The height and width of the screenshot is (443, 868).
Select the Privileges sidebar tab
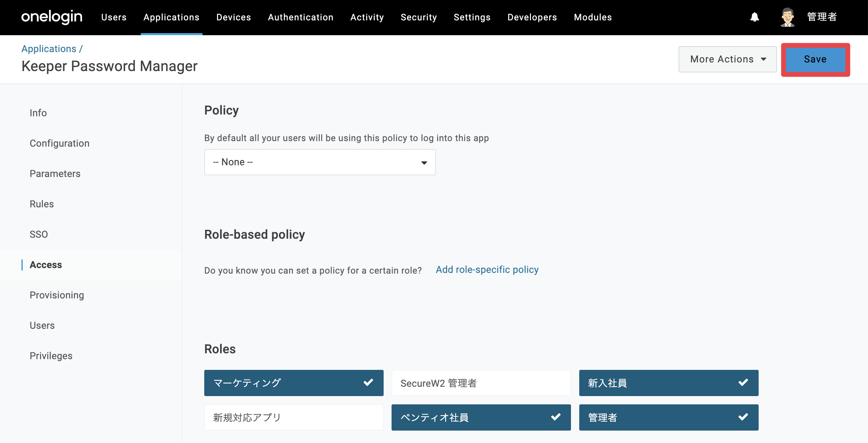51,356
